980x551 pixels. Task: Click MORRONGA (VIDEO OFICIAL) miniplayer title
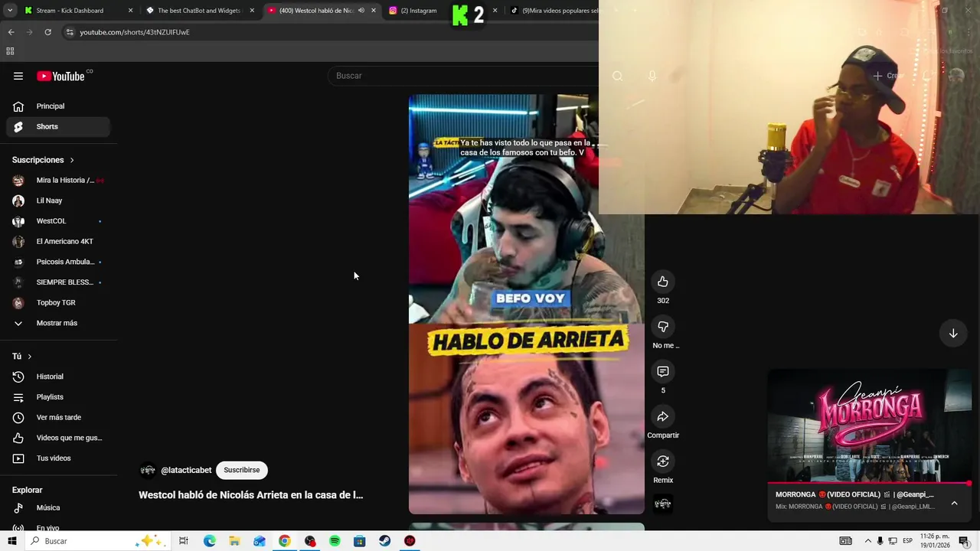point(854,494)
